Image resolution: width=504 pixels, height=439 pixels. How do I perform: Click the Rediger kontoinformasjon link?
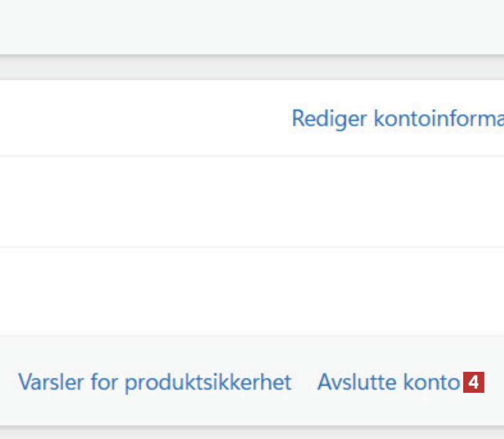click(397, 119)
